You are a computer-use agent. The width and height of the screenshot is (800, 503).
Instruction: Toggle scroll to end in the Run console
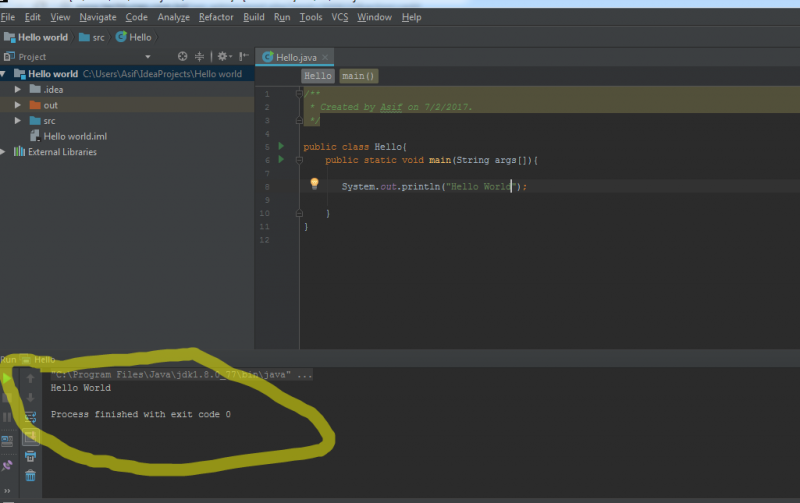pos(30,436)
